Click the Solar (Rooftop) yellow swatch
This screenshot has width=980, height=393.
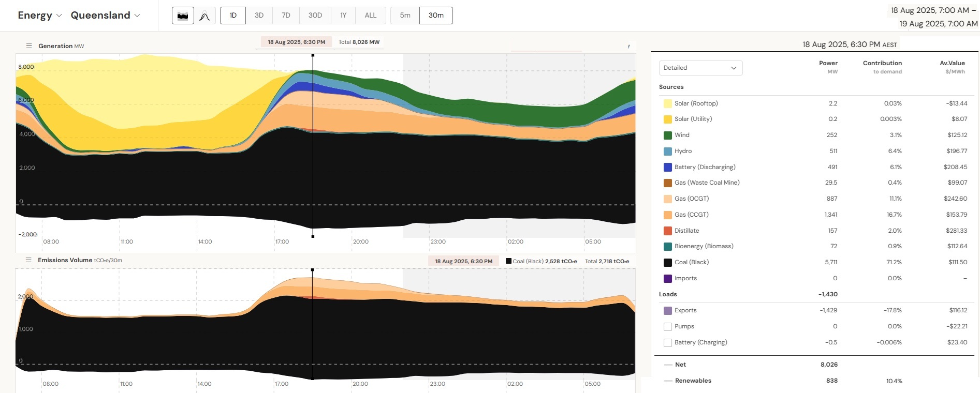pos(668,103)
